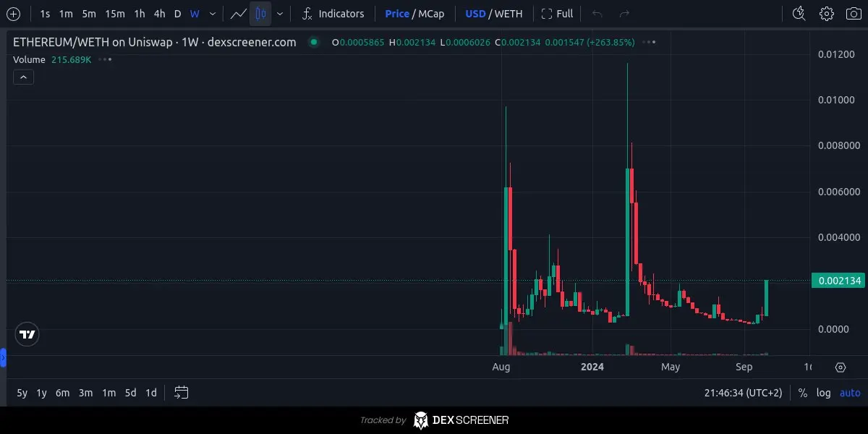Set range to 1m in bottom bar
Image resolution: width=868 pixels, height=434 pixels.
click(109, 393)
